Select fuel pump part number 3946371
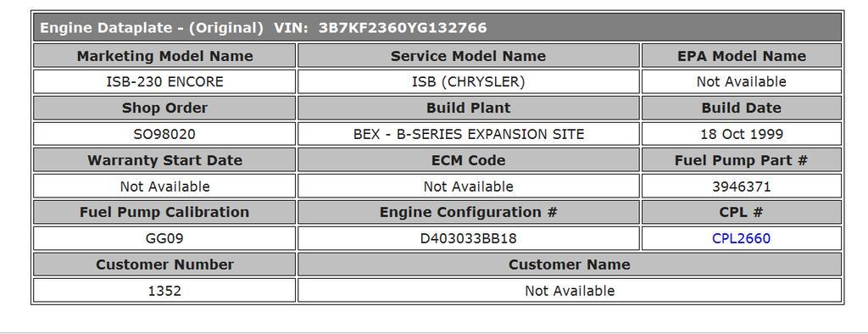This screenshot has width=868, height=334. pyautogui.click(x=741, y=186)
